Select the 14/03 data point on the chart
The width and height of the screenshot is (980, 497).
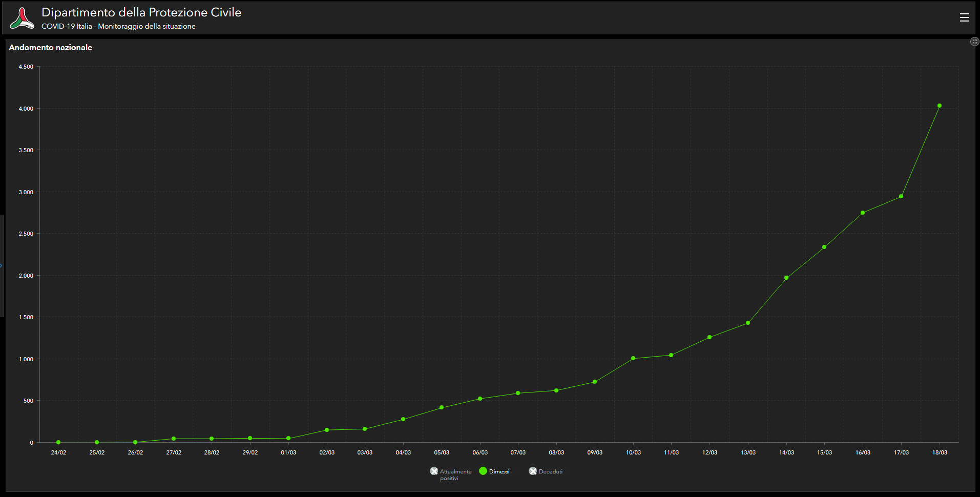pos(786,278)
